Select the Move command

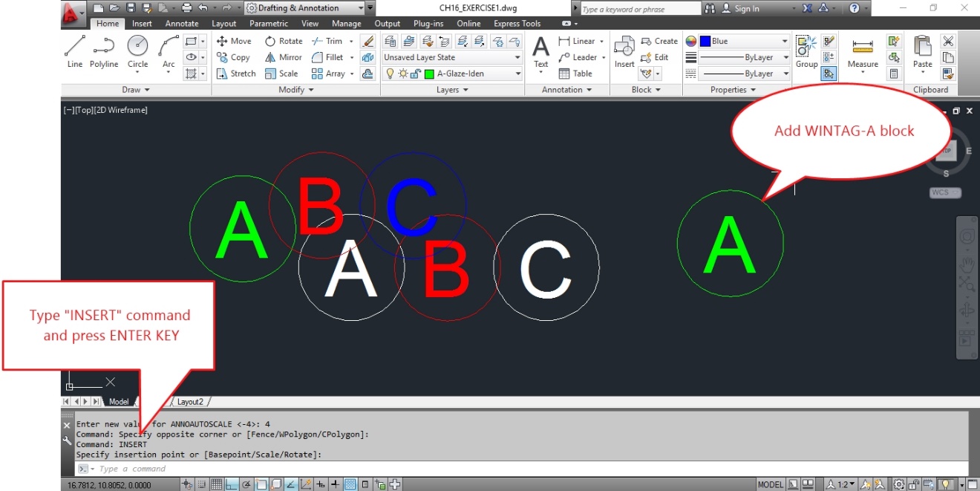click(x=234, y=41)
